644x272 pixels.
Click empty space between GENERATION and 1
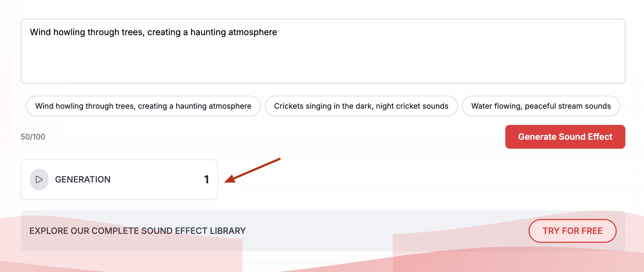(x=157, y=180)
